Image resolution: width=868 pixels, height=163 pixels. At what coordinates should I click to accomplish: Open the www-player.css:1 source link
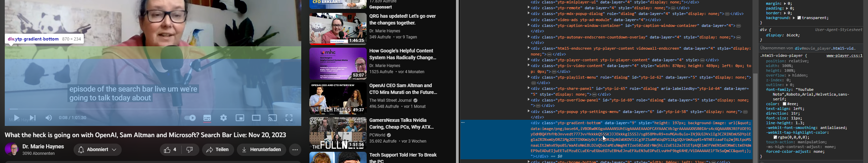pos(844,56)
